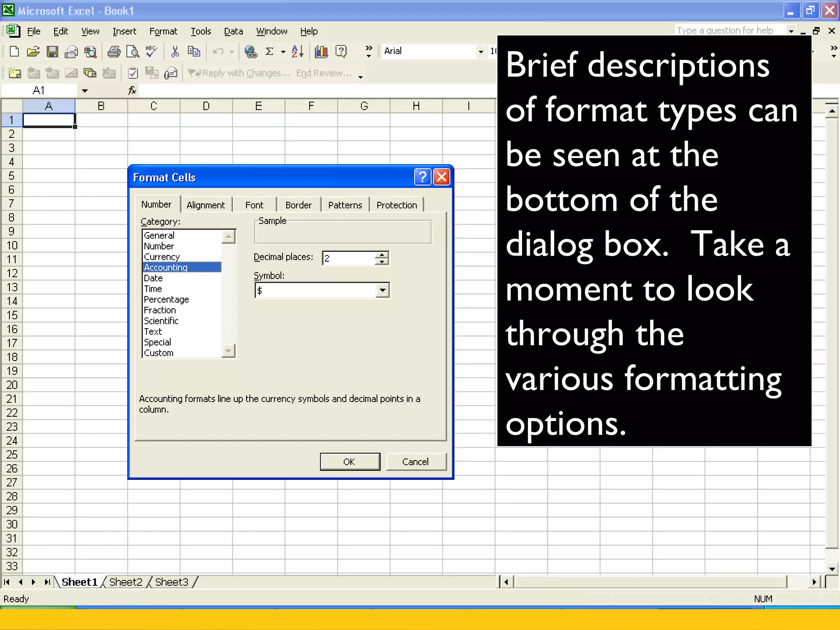Viewport: 840px width, 630px height.
Task: Click the fx Insert Function icon
Action: click(132, 90)
